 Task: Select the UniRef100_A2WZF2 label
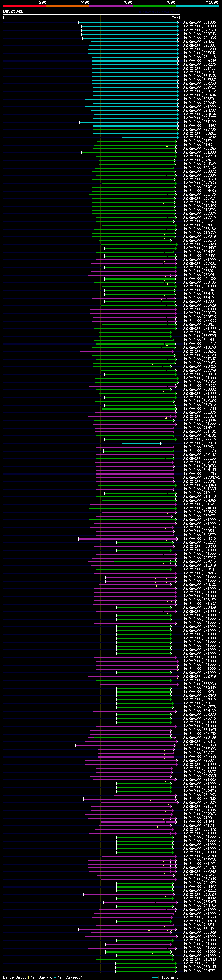(199, 971)
